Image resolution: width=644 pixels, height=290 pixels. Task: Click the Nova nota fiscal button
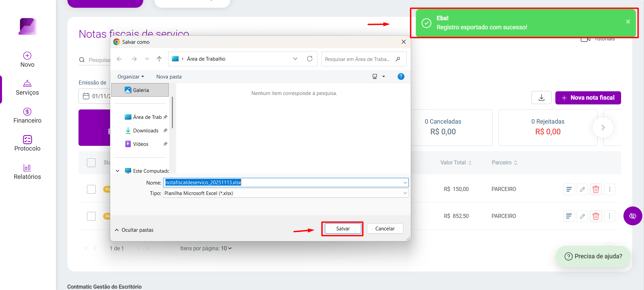pos(588,98)
